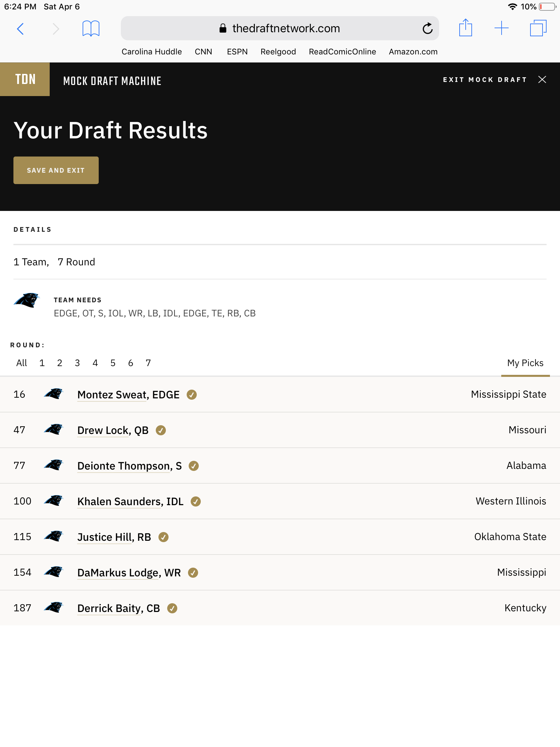The image size is (560, 747).
Task: Open the Safari share sheet icon
Action: [465, 28]
